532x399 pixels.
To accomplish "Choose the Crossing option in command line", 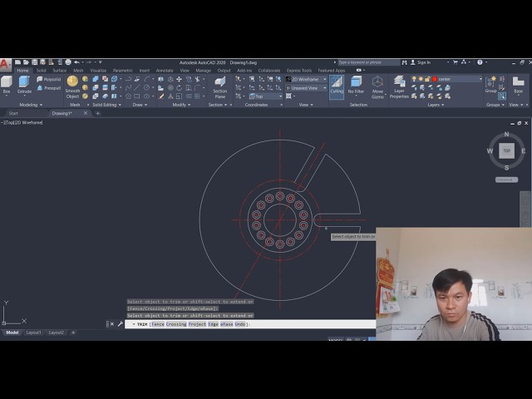I will [176, 324].
